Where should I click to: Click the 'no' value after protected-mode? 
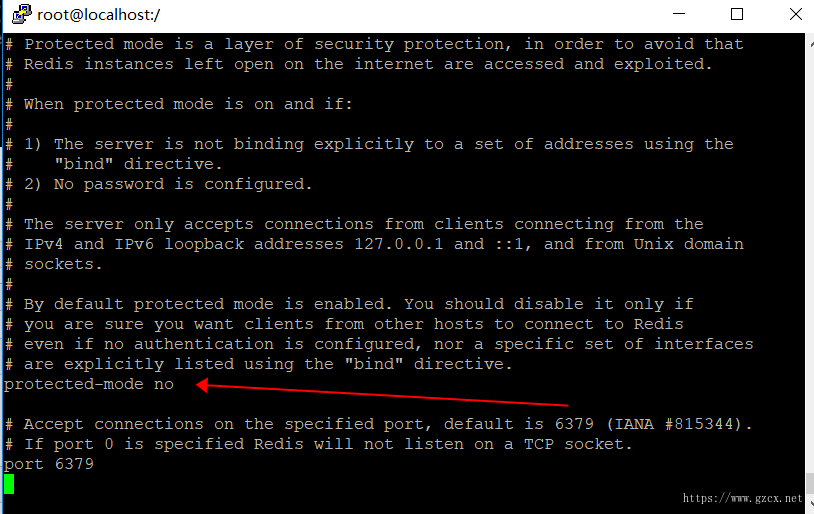coord(164,385)
